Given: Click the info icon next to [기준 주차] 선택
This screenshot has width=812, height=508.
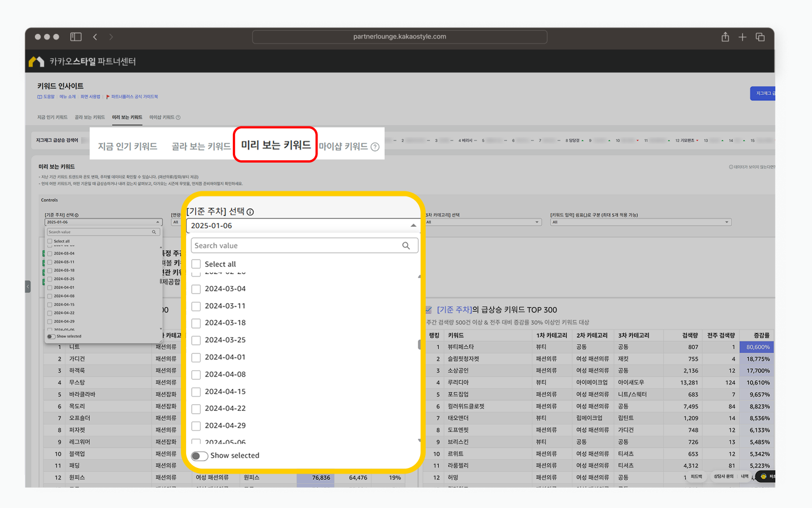Looking at the screenshot, I should 250,212.
